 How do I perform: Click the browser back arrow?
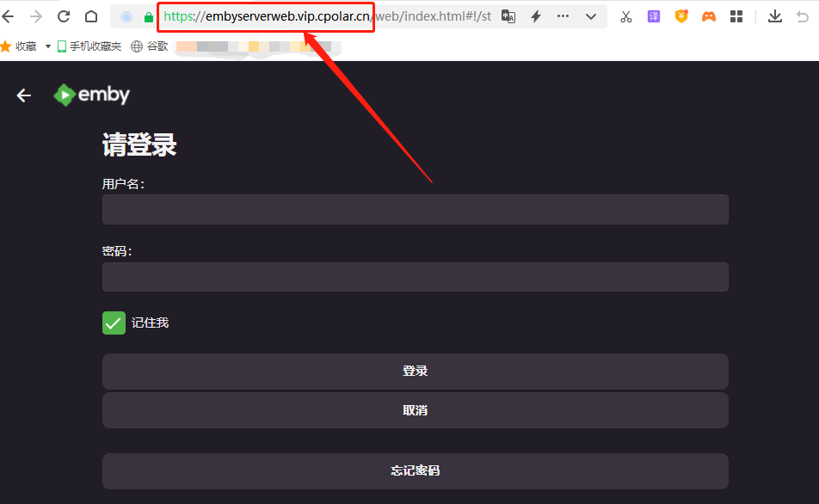tap(8, 16)
